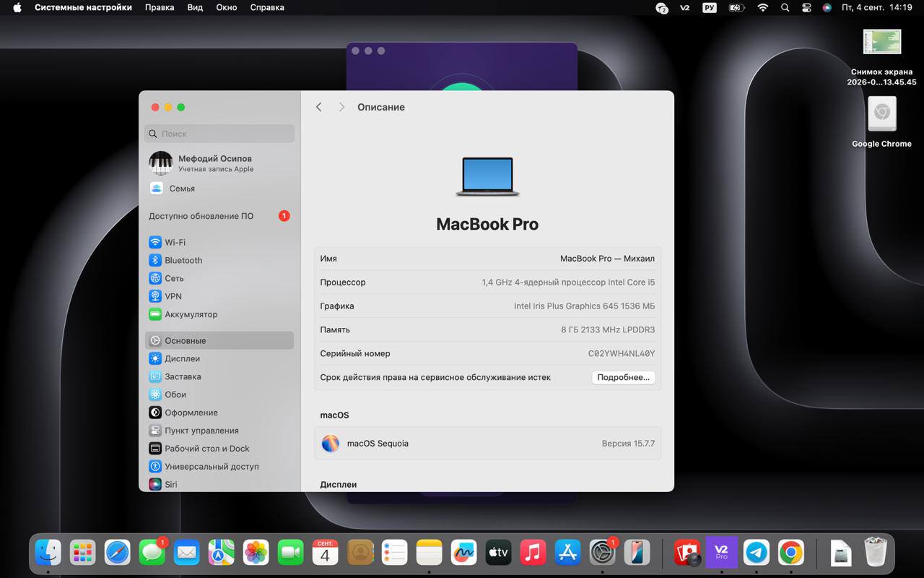Open Music from the Dock
The image size is (924, 578).
pos(533,553)
